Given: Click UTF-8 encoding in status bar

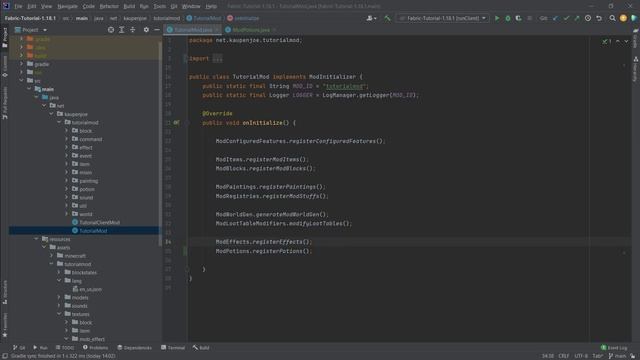Looking at the screenshot, I should [581, 356].
